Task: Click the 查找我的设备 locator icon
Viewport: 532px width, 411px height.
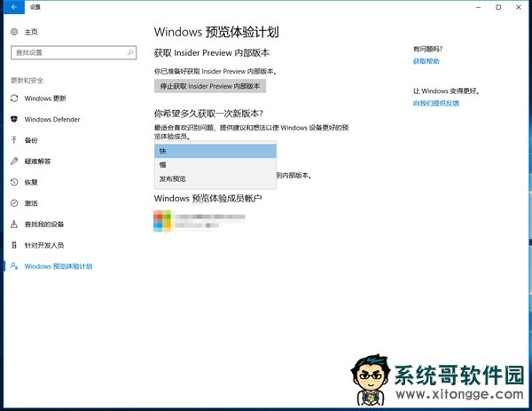Action: 14,225
